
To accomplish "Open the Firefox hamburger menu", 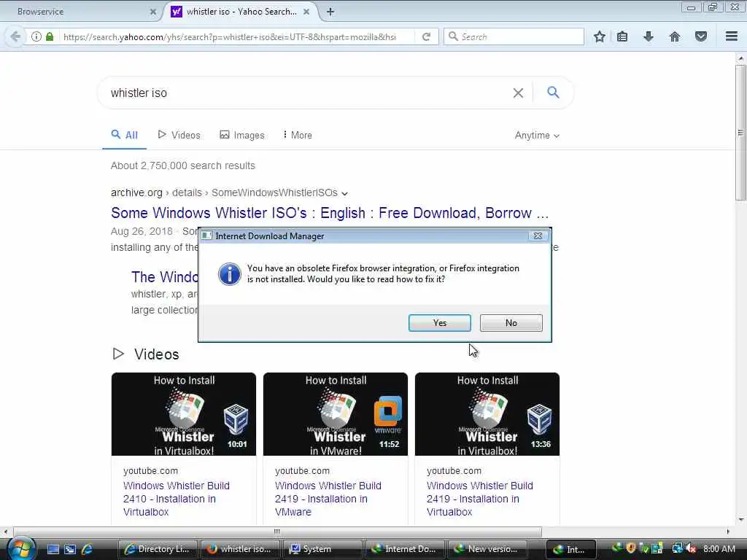I will (x=732, y=36).
